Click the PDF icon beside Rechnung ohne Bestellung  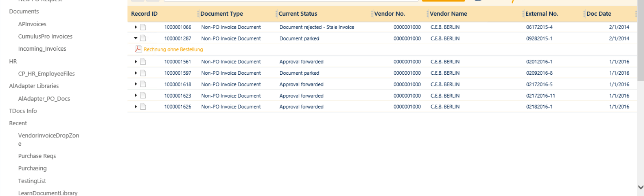click(138, 49)
